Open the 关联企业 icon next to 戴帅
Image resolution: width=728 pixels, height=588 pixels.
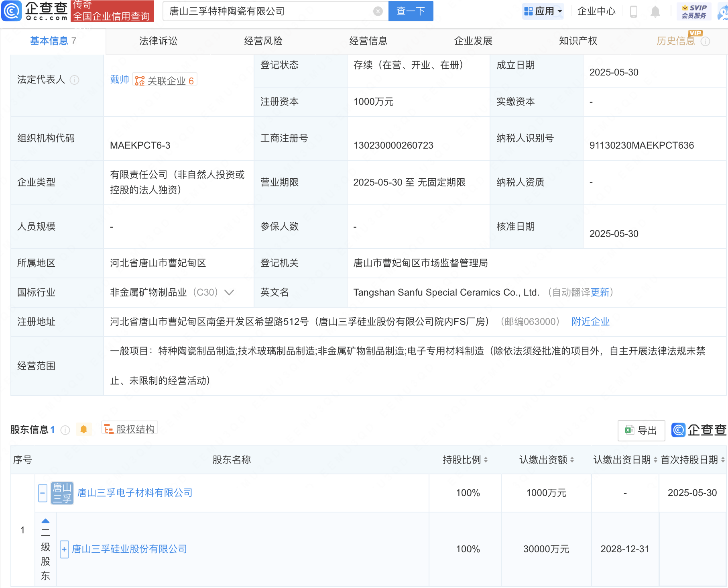click(138, 80)
